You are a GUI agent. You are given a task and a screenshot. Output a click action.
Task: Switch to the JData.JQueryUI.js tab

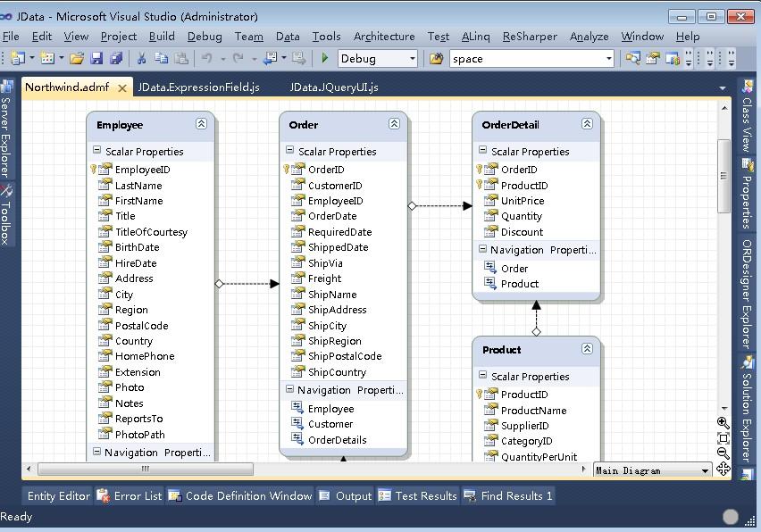[334, 87]
